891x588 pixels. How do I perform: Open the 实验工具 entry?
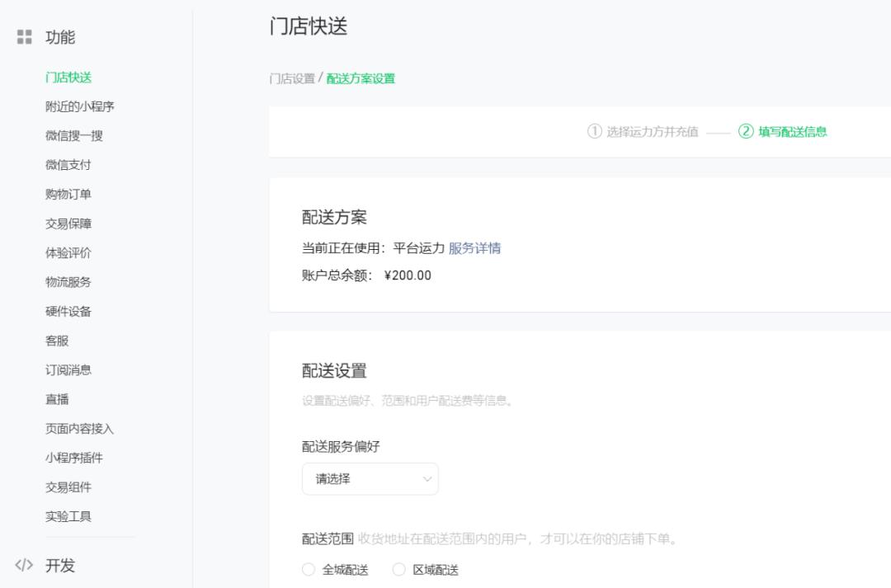[68, 517]
